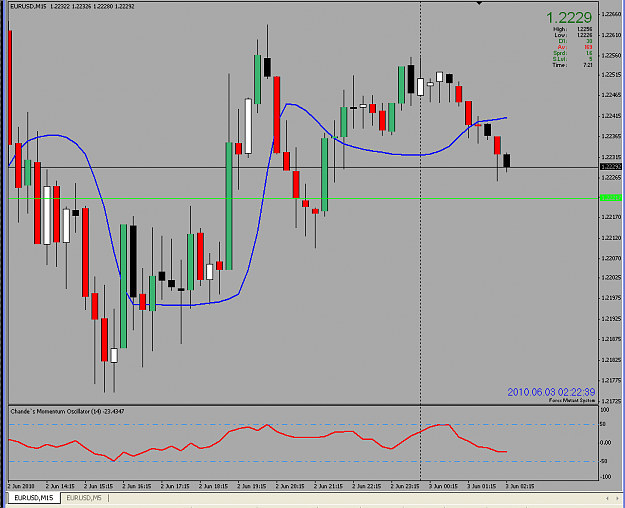Click the Time: 7:21 row

pyautogui.click(x=572, y=65)
